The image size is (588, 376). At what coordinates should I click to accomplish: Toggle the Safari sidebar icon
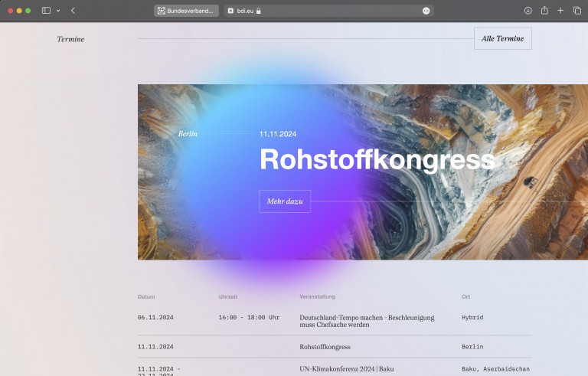46,11
